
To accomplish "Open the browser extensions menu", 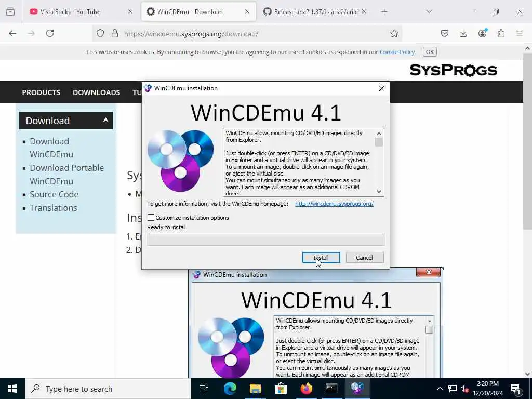I will [x=501, y=33].
